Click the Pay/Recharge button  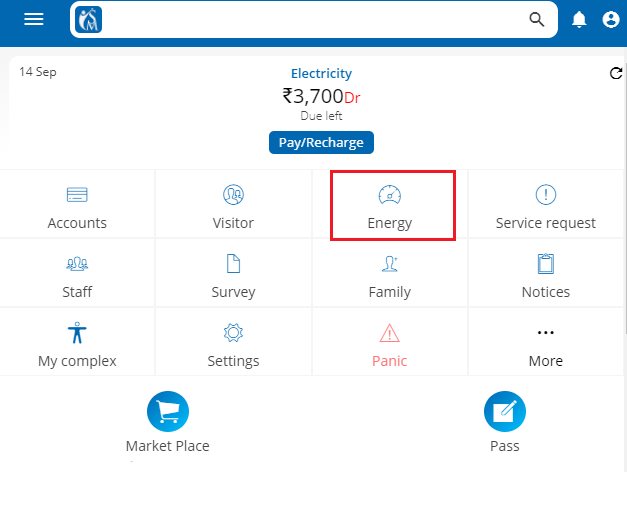(x=321, y=142)
